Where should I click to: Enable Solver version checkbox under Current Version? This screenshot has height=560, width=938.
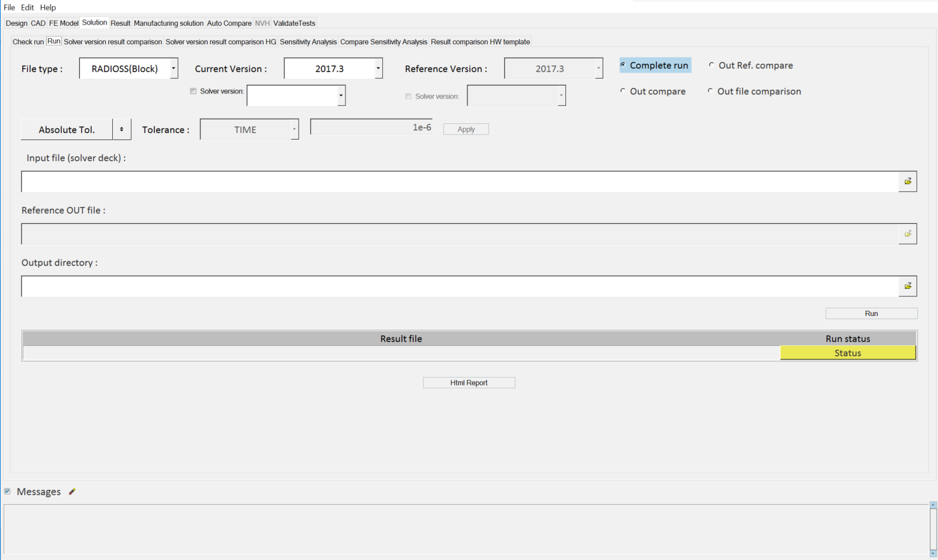[193, 91]
